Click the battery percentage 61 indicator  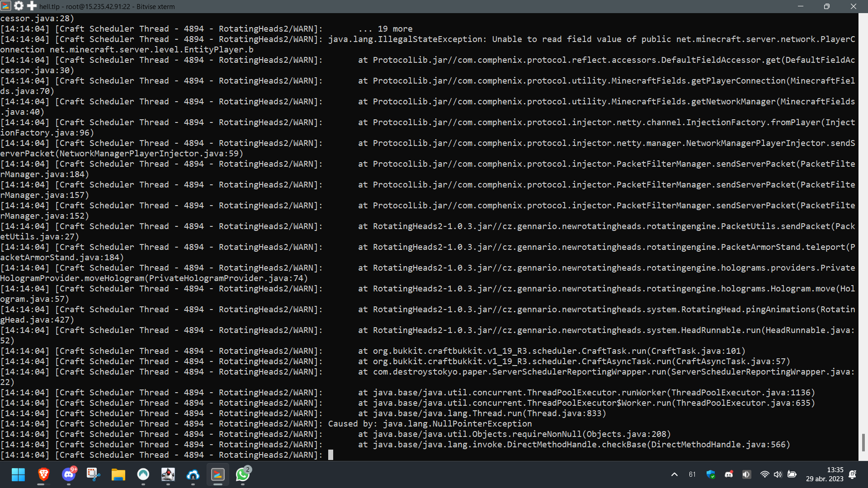tap(692, 474)
